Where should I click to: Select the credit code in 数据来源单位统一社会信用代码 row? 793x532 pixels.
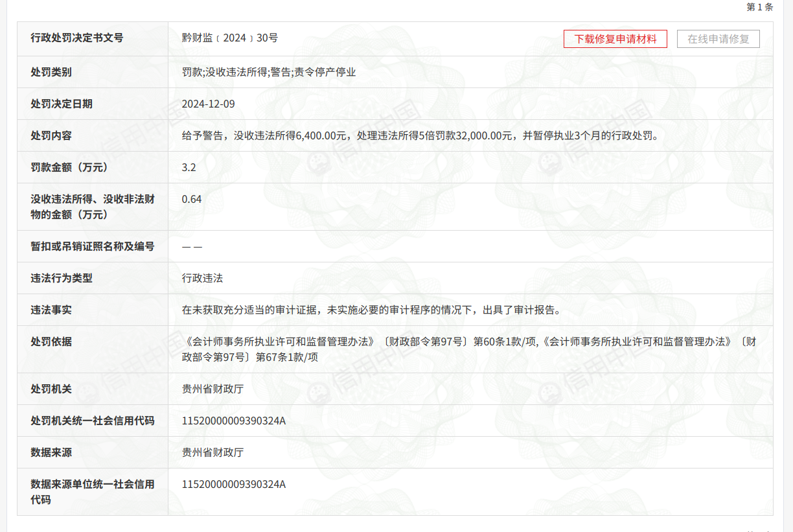pyautogui.click(x=233, y=484)
